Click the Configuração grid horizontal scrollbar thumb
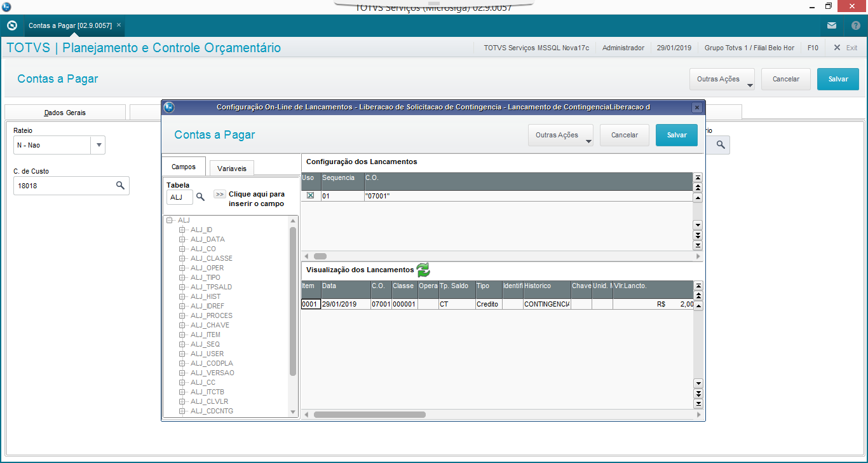 coord(320,256)
